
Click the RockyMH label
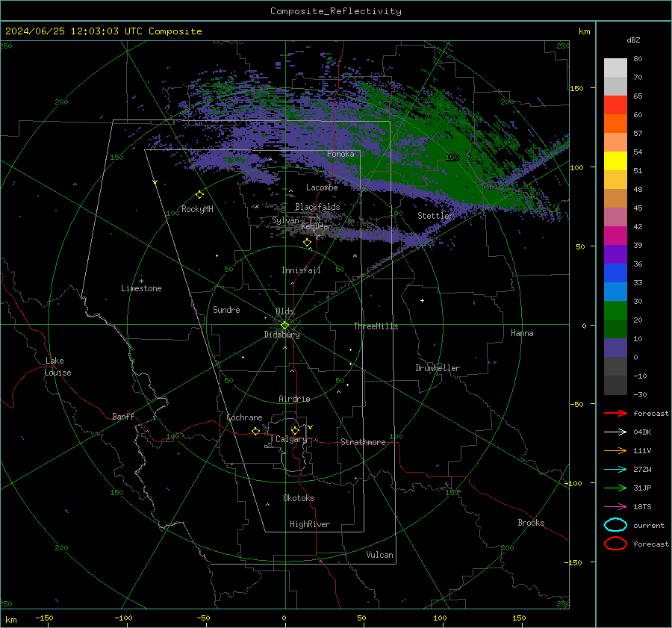click(x=197, y=209)
